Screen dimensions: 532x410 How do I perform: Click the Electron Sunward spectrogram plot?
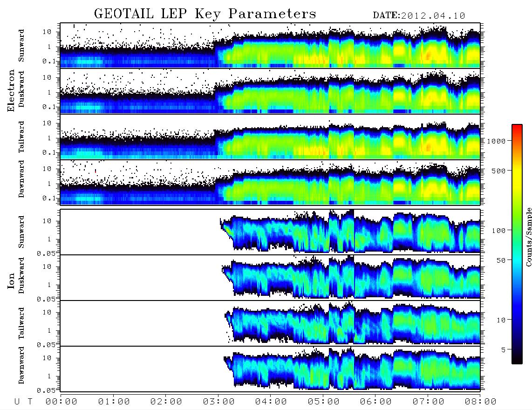pyautogui.click(x=270, y=46)
